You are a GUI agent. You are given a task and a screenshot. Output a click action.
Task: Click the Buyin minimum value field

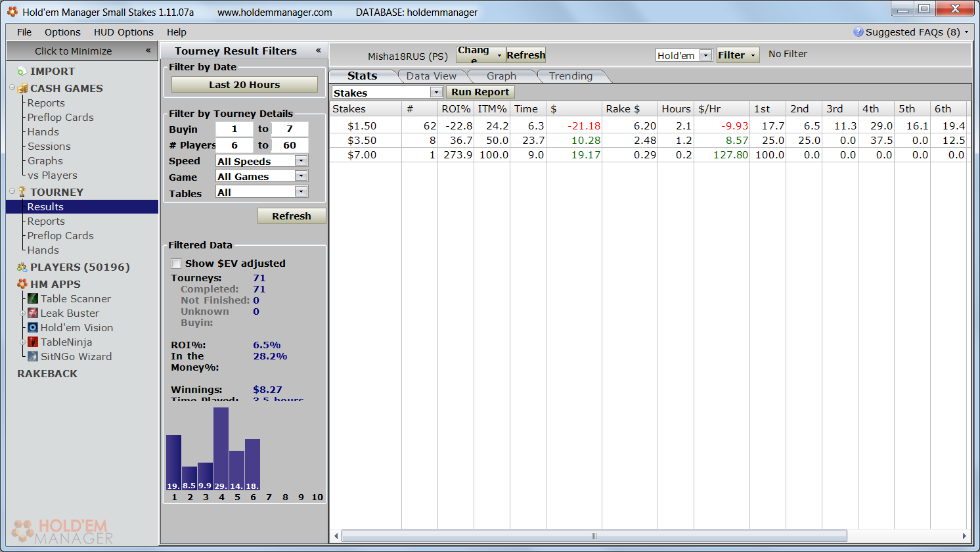coord(234,129)
